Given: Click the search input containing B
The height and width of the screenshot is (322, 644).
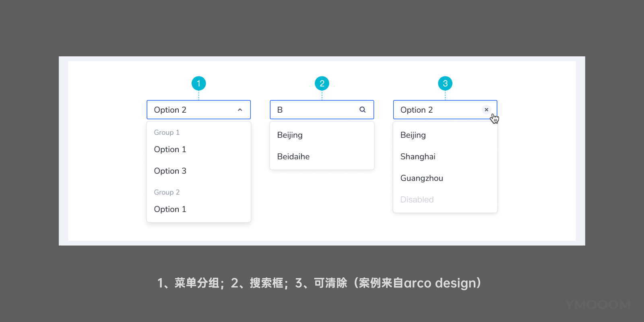Looking at the screenshot, I should click(x=314, y=110).
